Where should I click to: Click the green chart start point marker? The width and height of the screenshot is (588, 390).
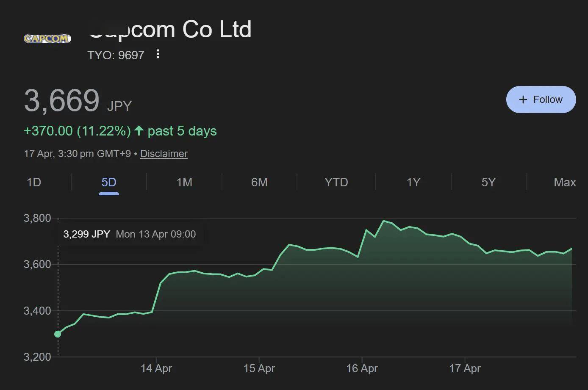coord(58,334)
